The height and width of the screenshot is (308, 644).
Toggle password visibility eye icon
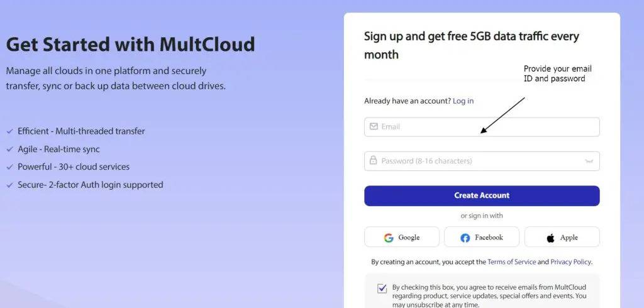click(589, 162)
